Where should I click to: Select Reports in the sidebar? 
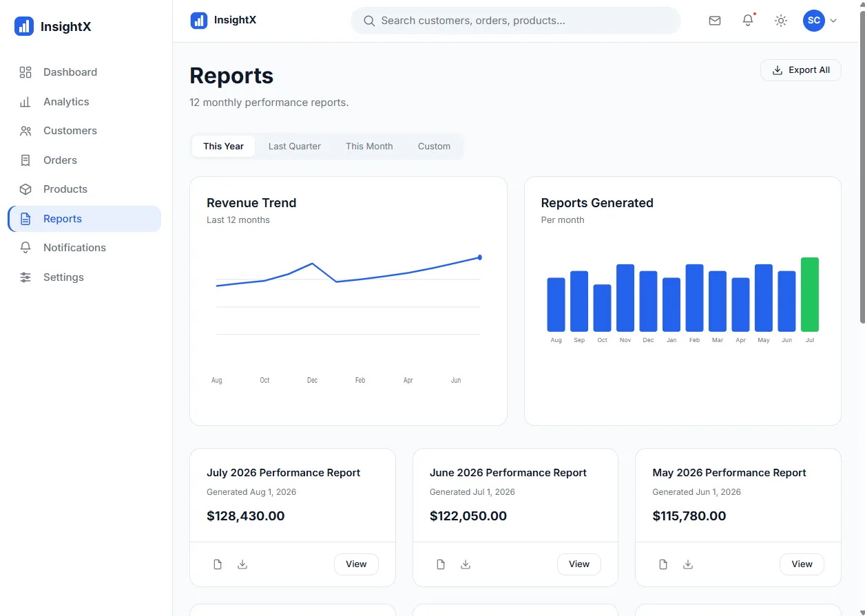click(x=84, y=219)
